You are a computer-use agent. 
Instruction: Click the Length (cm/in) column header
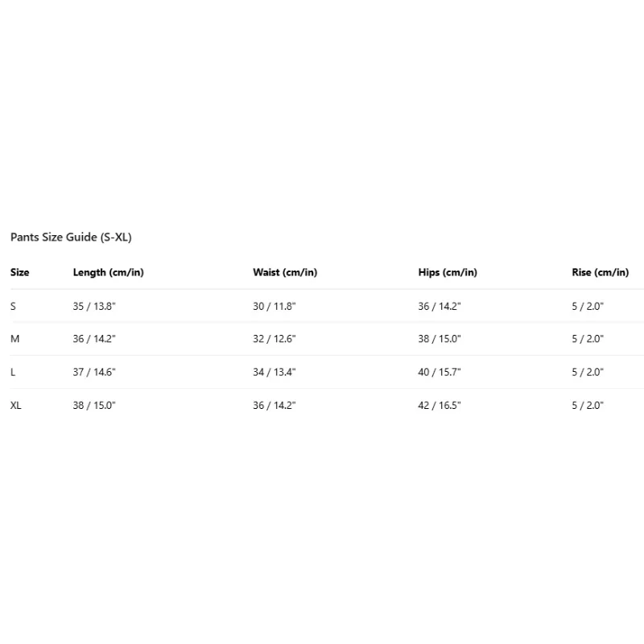pyautogui.click(x=108, y=272)
